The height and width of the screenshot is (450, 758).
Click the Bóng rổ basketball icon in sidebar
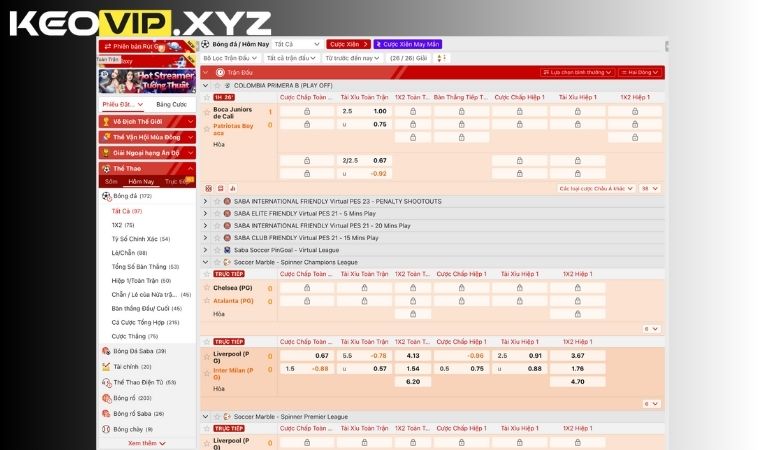(106, 397)
